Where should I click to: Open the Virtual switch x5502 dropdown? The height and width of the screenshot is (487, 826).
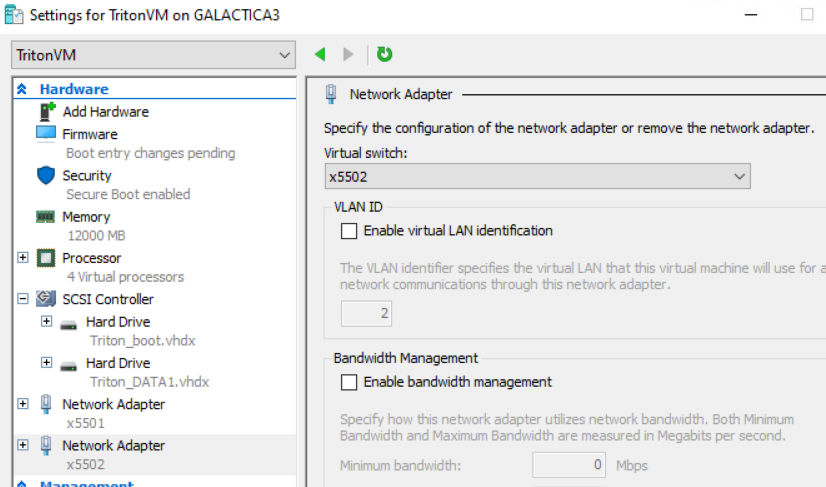point(537,177)
